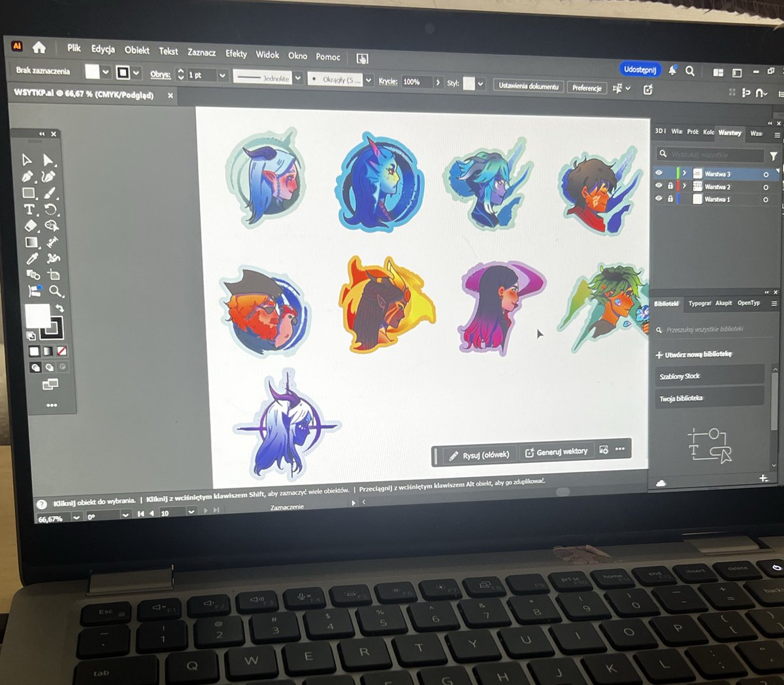Expand the Warstwa 2 layer

click(684, 186)
